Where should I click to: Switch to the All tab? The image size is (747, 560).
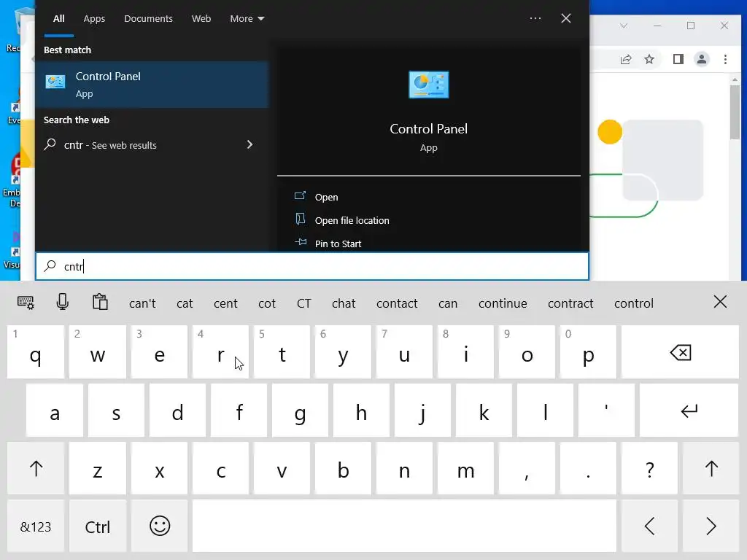pyautogui.click(x=58, y=18)
